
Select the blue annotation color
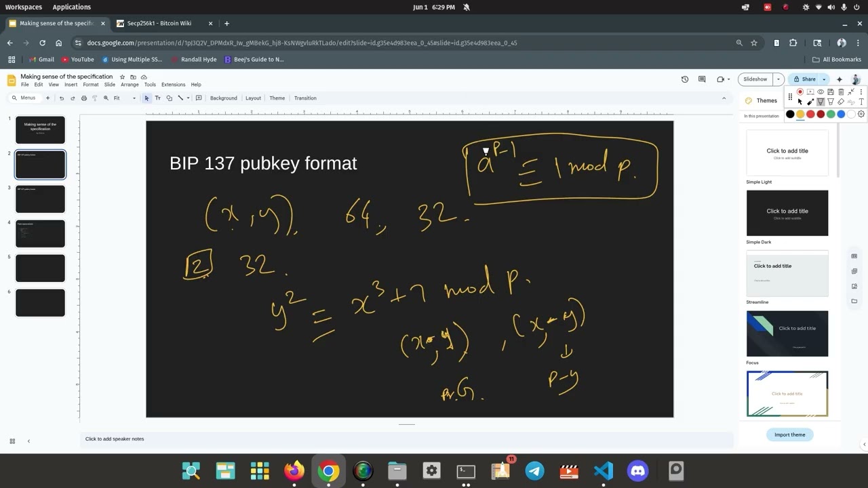(x=841, y=114)
